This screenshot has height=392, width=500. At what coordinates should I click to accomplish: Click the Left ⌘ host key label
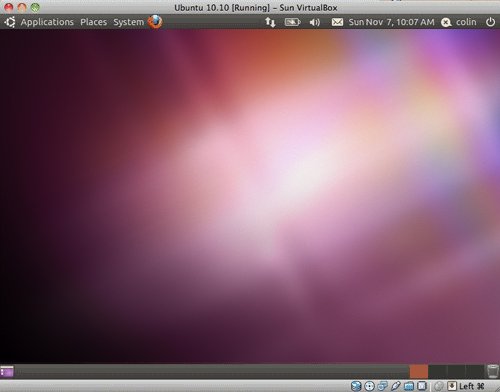(472, 386)
